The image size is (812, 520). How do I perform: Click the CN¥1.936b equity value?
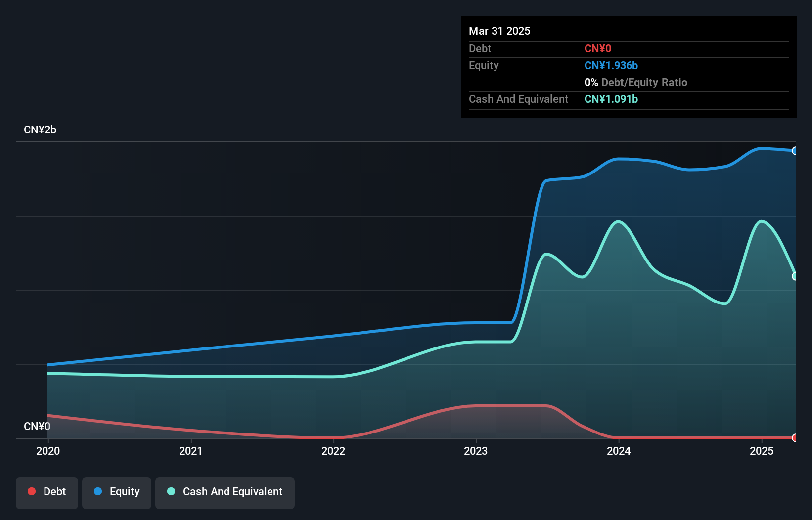click(x=611, y=65)
